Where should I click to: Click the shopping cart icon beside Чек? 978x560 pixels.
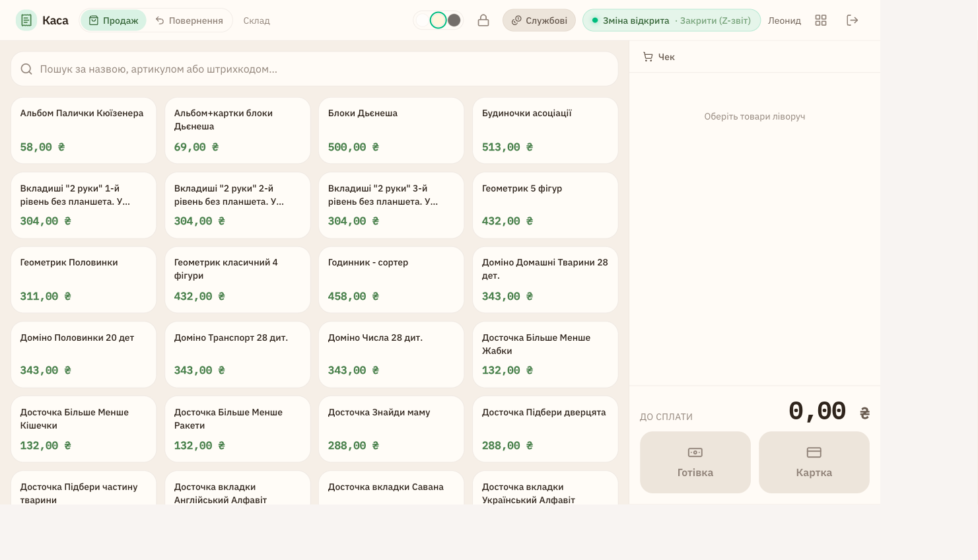click(x=648, y=57)
